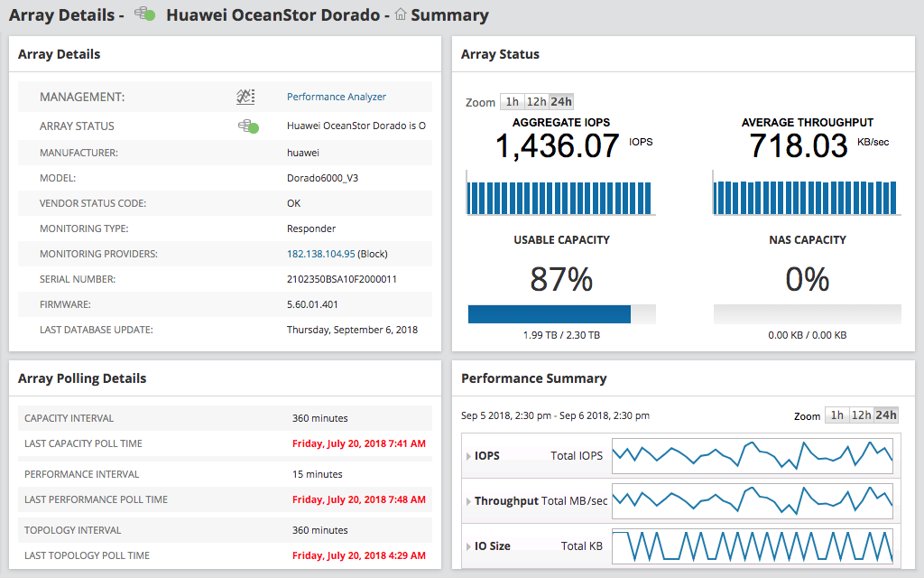Image resolution: width=924 pixels, height=578 pixels.
Task: Expand the IOPS performance row
Action: 468,456
